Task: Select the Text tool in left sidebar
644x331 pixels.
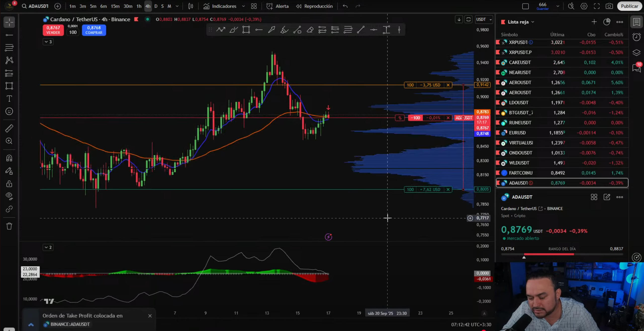Action: tap(9, 98)
